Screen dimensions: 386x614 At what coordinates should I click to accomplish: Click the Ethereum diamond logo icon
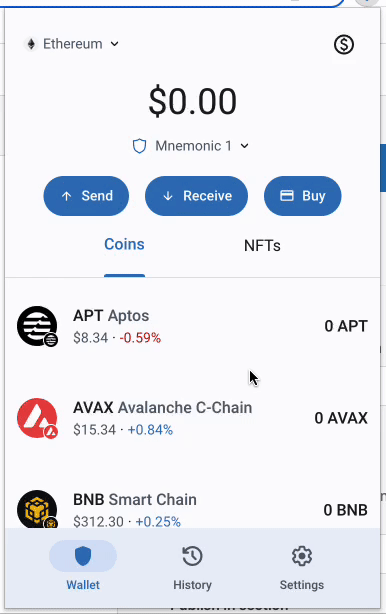(x=31, y=44)
